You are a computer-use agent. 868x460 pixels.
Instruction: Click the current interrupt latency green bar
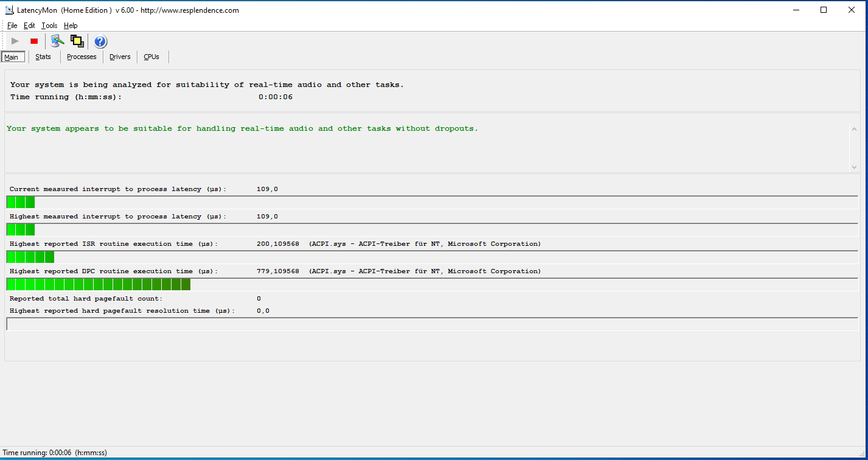432,202
